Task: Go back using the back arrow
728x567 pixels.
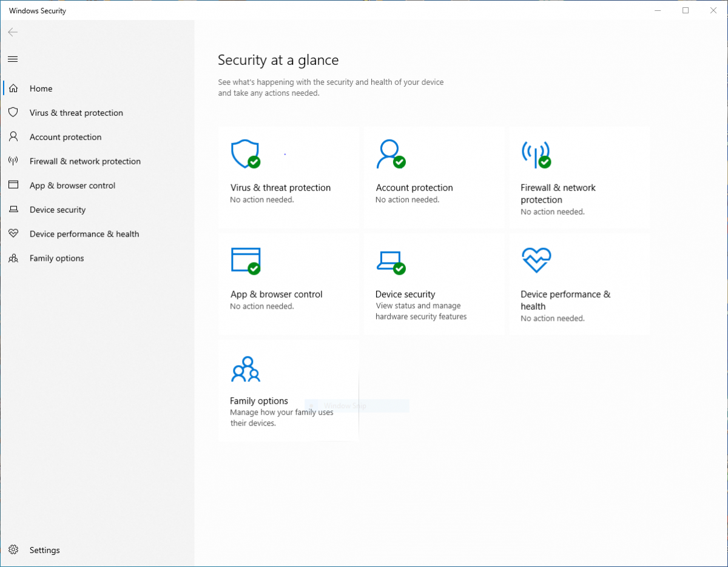Action: [13, 32]
